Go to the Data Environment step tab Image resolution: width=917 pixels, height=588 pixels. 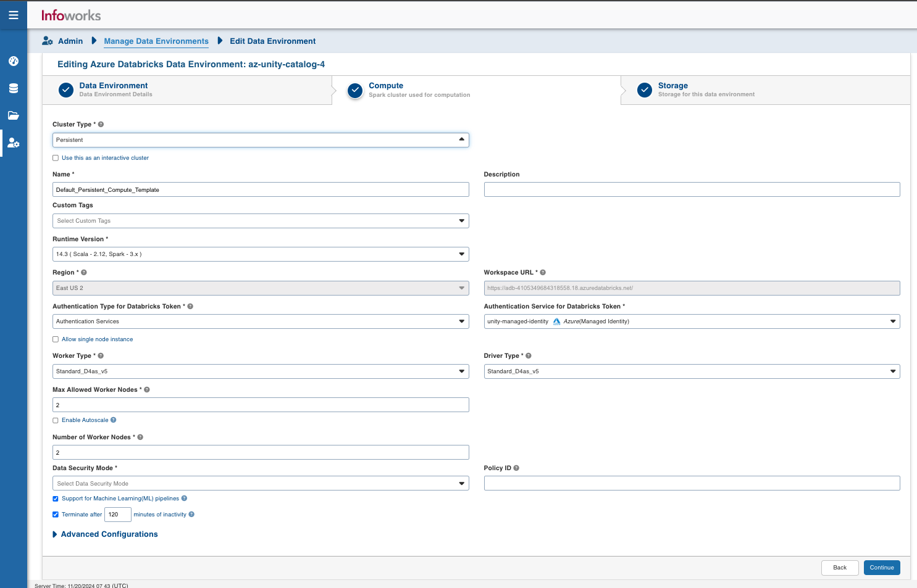tap(187, 90)
